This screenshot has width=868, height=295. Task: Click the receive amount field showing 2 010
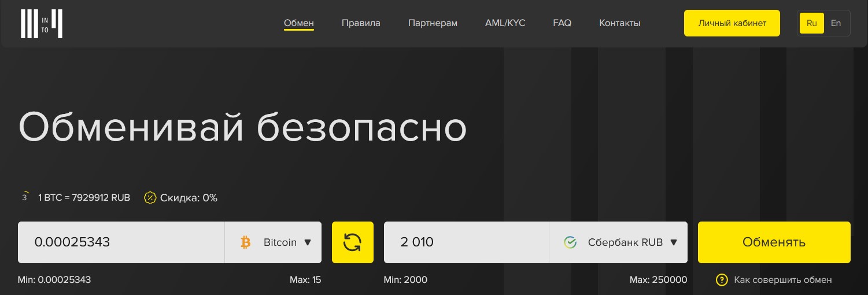pos(467,242)
